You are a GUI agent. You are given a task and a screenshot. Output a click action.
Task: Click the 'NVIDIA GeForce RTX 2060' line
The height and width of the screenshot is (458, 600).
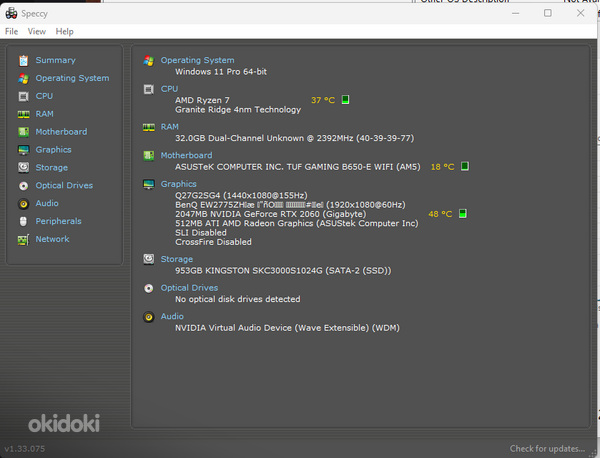pyautogui.click(x=271, y=214)
